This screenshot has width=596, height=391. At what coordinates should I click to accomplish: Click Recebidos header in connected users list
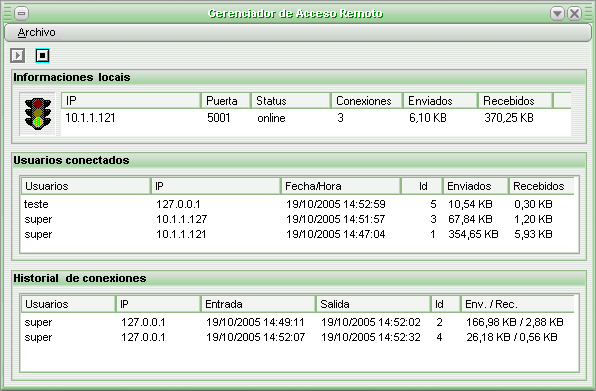pyautogui.click(x=542, y=186)
